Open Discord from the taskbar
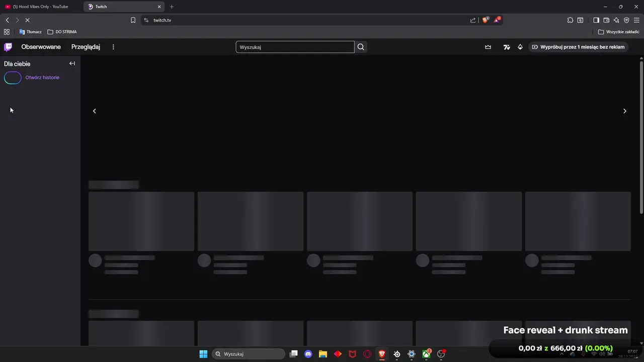The image size is (644, 362). [308, 354]
